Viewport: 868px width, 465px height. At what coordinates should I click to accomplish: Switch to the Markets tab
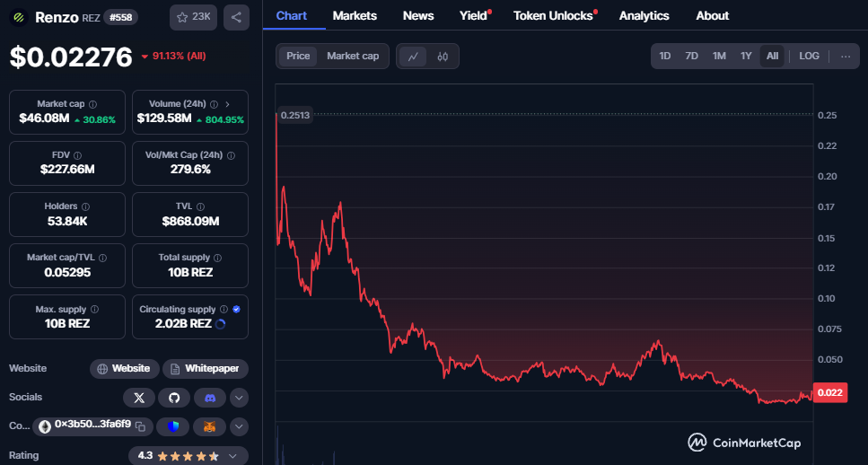point(355,15)
